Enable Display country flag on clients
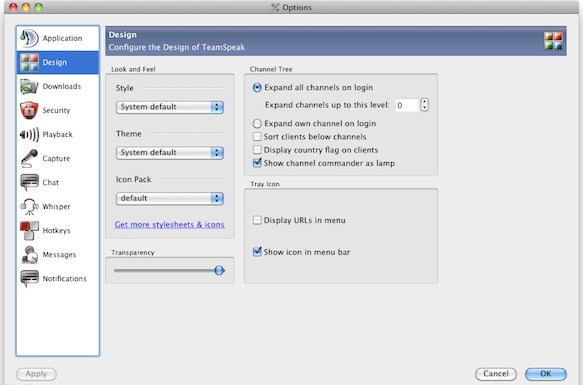Screen dimensions: 583x385 pos(257,150)
